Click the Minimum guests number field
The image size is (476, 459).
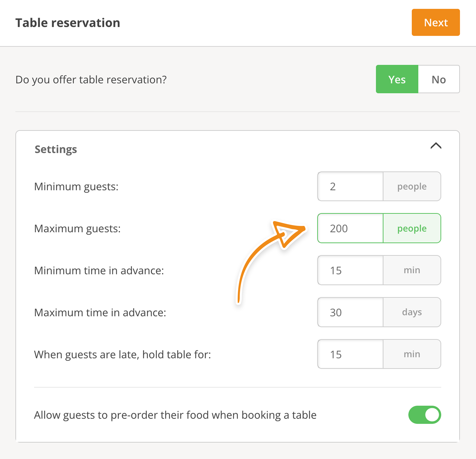coord(350,186)
